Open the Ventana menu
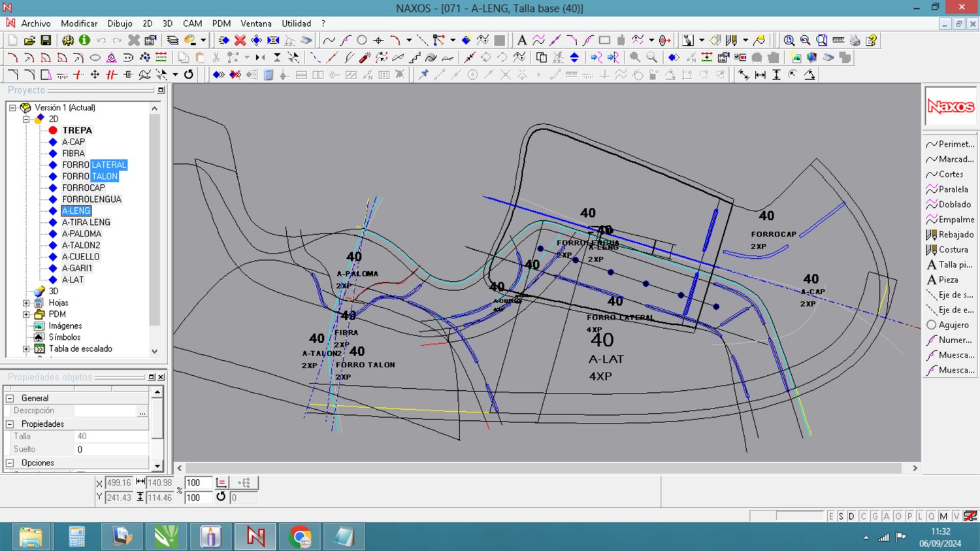 coord(256,24)
